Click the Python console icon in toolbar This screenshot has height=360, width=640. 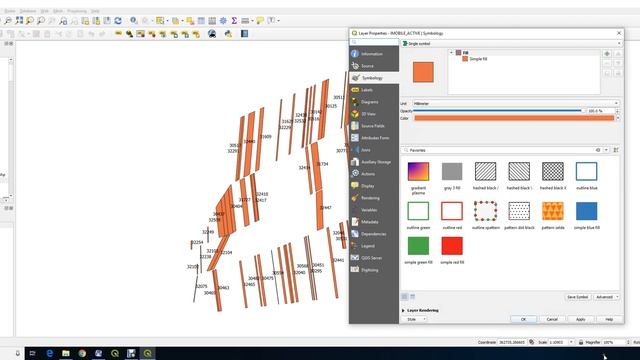pos(228,34)
